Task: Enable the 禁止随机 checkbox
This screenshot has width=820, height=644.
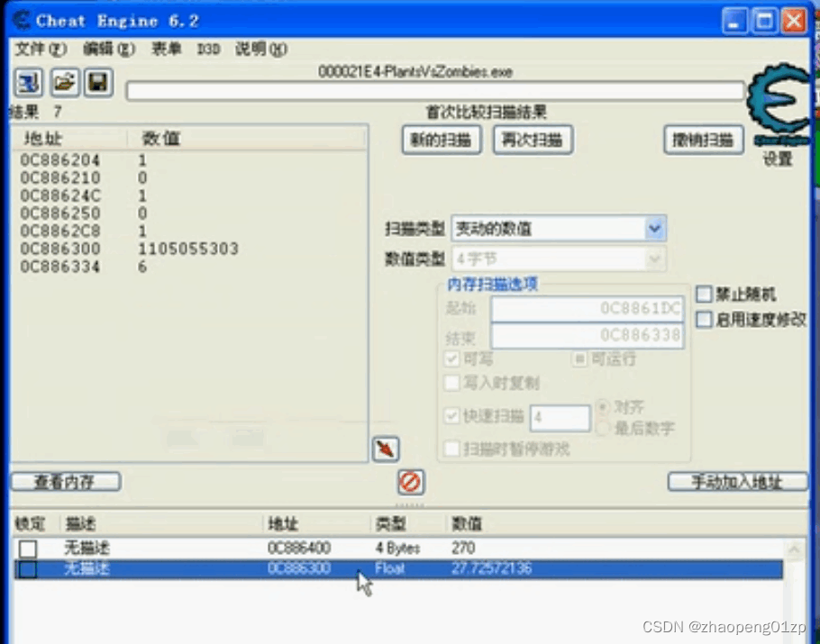Action: pos(703,294)
